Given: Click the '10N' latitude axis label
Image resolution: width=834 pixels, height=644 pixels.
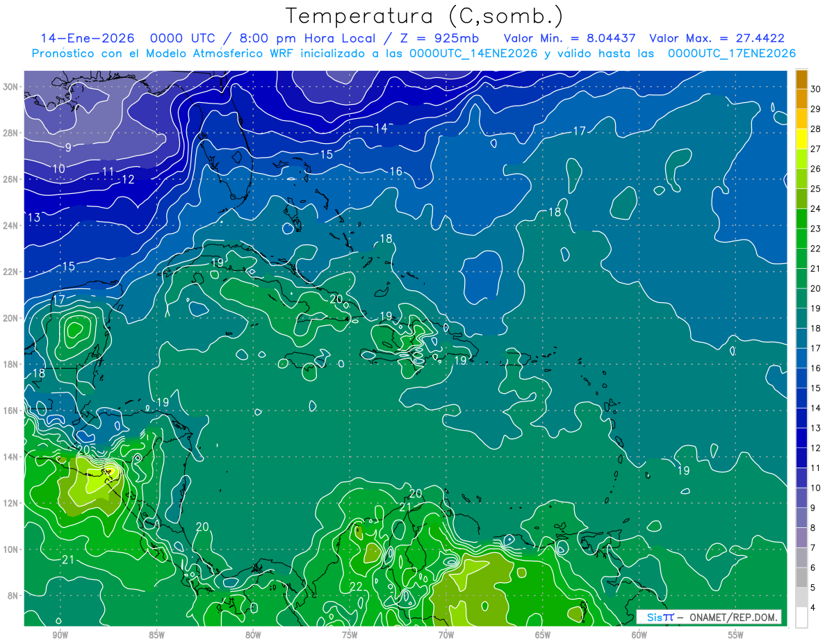Looking at the screenshot, I should (10, 550).
